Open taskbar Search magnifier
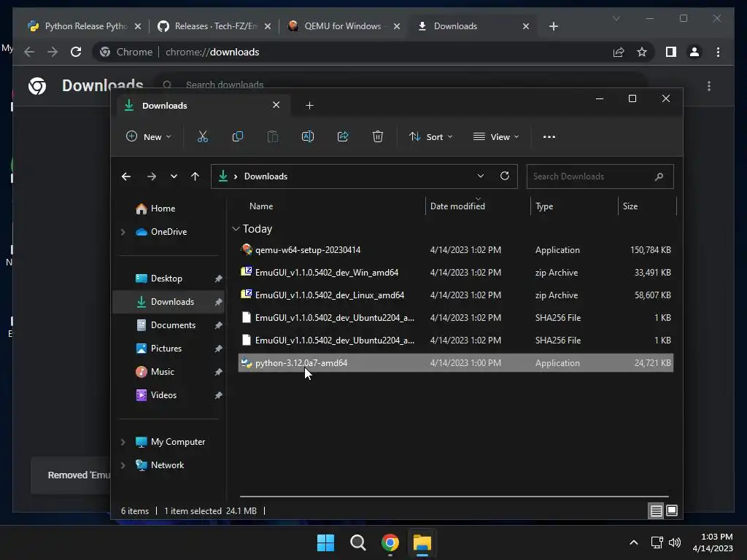747x560 pixels. tap(357, 542)
